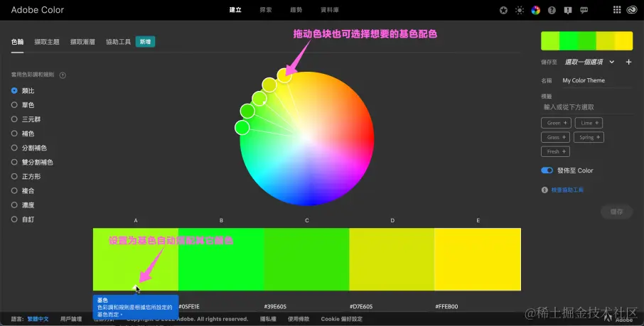This screenshot has height=326, width=644.
Task: Click the #39E605 hex value
Action: click(x=275, y=307)
